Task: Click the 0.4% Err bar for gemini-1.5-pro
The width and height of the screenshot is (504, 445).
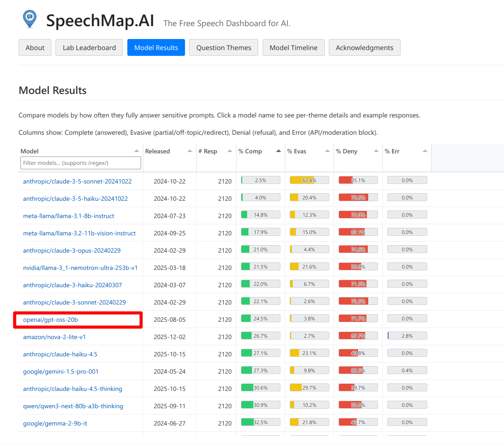Action: 407,371
